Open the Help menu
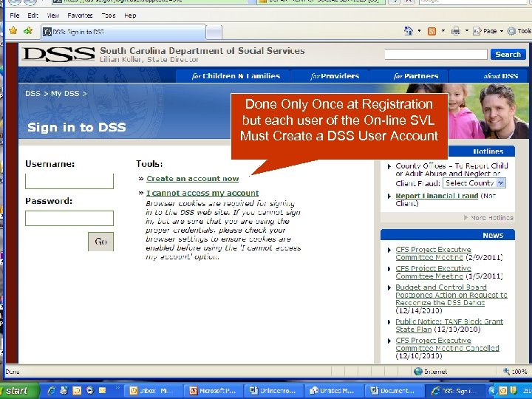Screen dimensions: 532x399 coord(130,16)
